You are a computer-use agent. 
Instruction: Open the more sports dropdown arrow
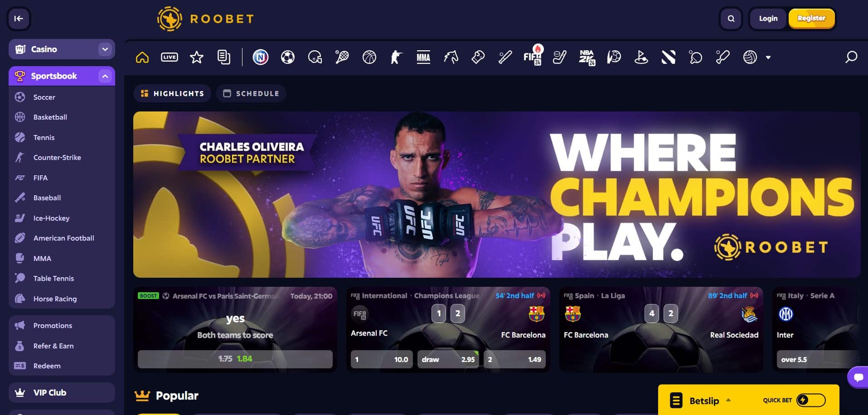[768, 58]
